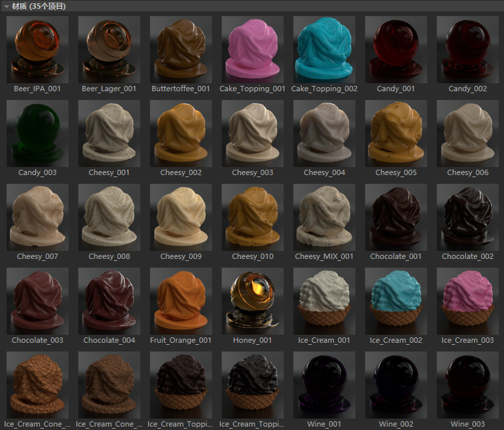Image resolution: width=504 pixels, height=430 pixels.
Task: Click the Buttertoffee_001 name label
Action: (181, 89)
